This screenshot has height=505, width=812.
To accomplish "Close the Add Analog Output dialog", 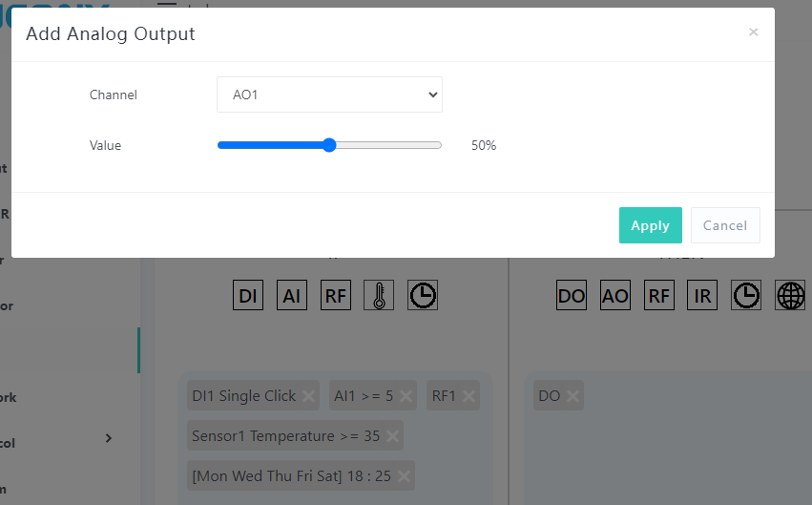I will (753, 32).
